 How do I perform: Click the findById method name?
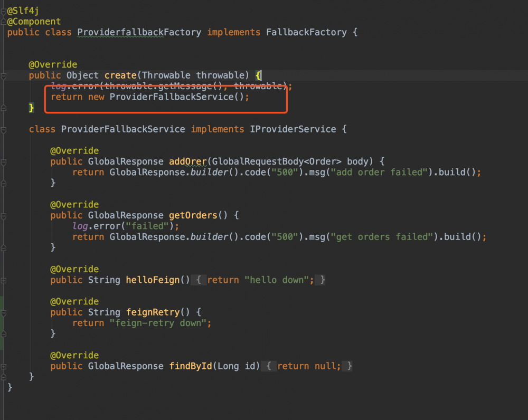point(191,366)
